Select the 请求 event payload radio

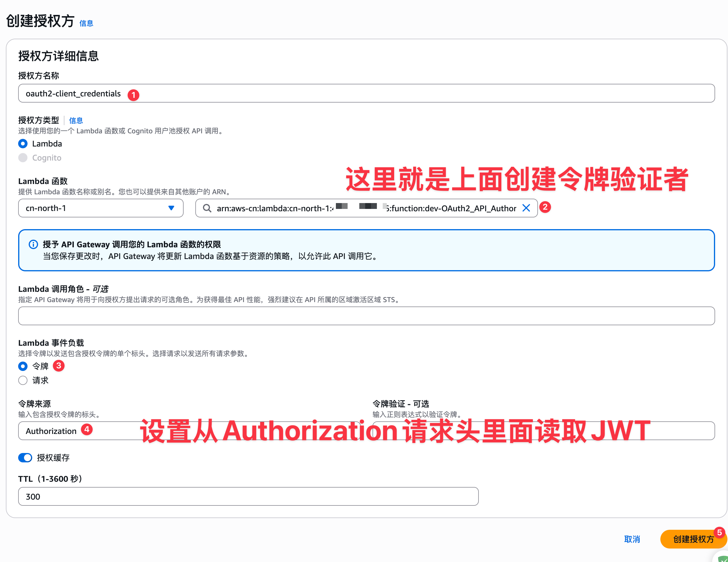(23, 380)
